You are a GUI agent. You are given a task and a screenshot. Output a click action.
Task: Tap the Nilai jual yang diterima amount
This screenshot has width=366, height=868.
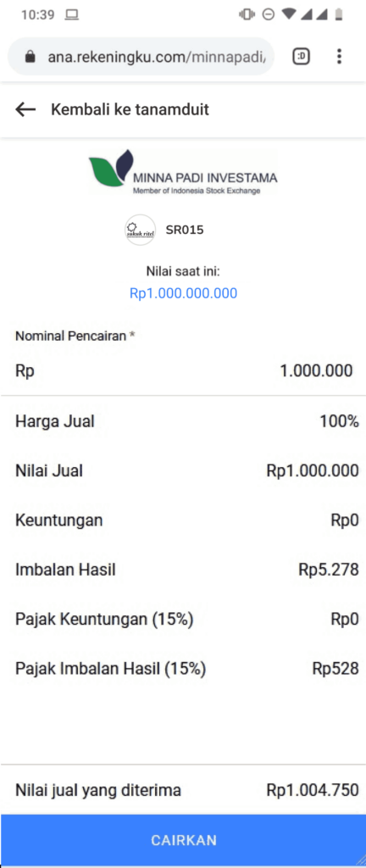[313, 790]
